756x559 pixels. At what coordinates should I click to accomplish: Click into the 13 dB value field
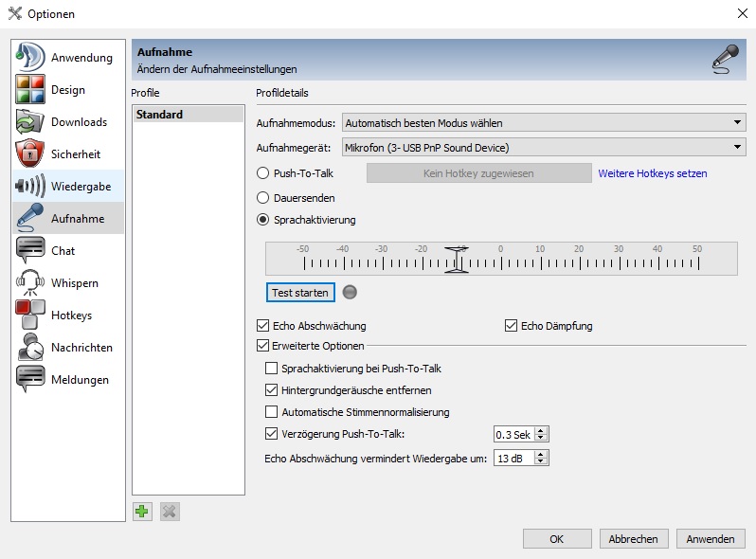tap(514, 459)
